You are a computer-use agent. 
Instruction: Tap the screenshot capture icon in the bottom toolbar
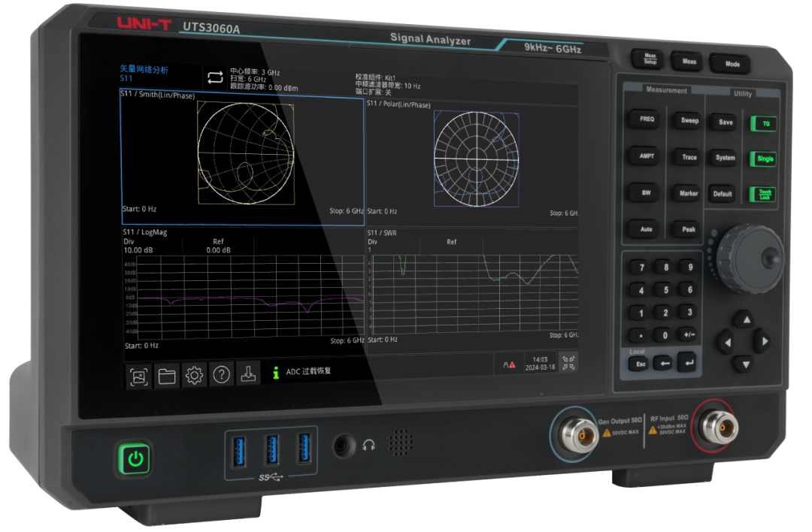click(x=139, y=376)
